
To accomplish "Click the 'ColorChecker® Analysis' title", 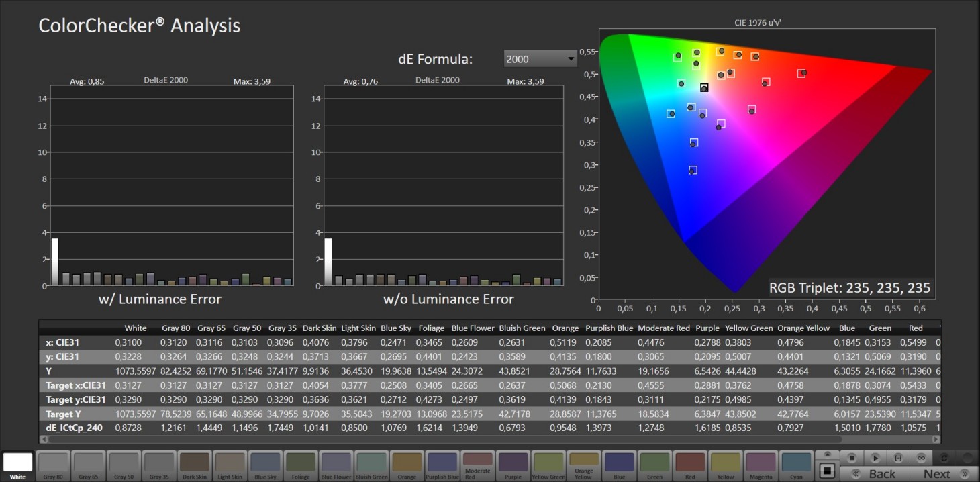I will click(140, 26).
